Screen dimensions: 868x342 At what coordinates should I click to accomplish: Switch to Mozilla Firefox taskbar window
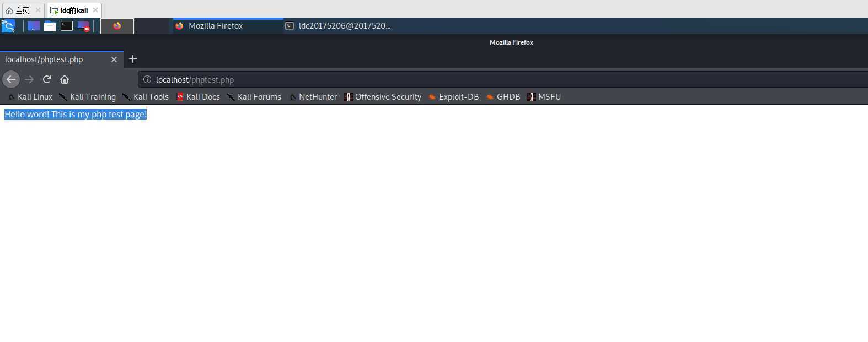point(228,26)
